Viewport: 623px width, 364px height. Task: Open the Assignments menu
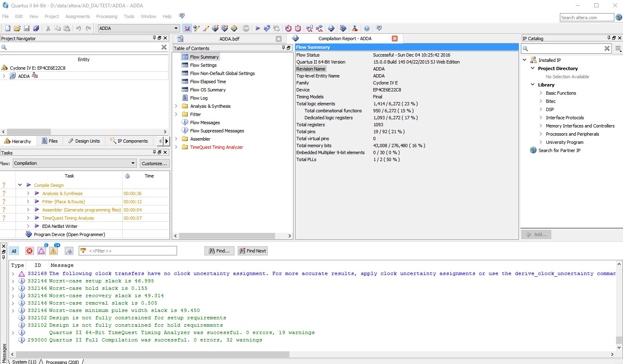click(77, 16)
